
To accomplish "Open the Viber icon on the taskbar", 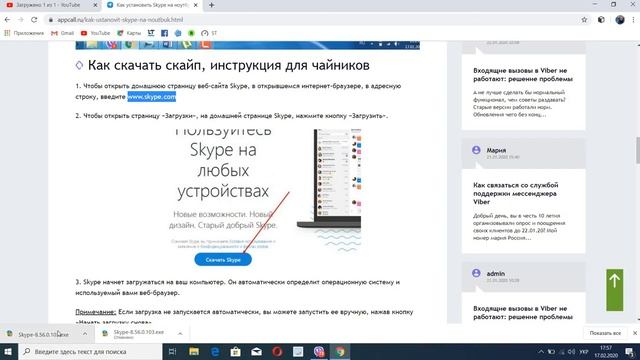I will point(319,351).
